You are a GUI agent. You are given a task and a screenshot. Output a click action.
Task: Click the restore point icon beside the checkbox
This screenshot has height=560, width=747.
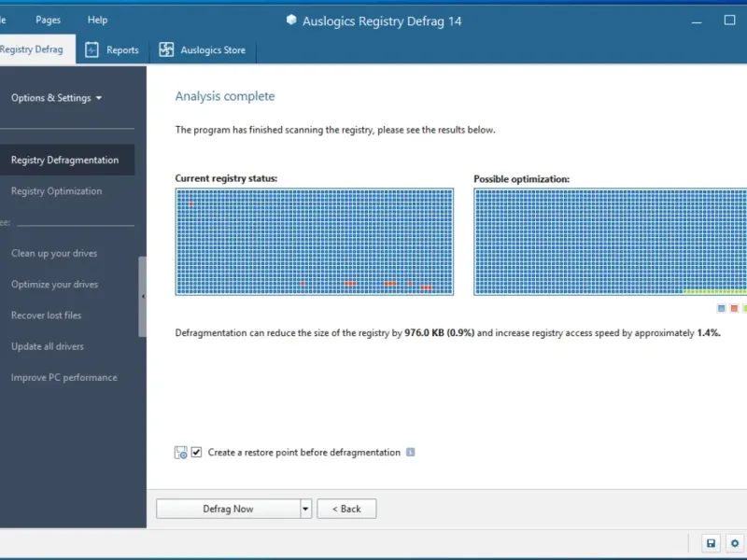coord(181,453)
